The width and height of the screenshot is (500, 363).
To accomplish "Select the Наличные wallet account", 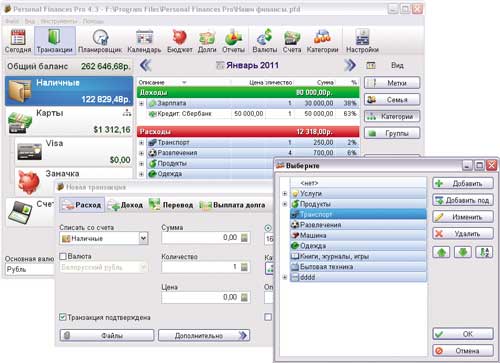I will click(69, 91).
